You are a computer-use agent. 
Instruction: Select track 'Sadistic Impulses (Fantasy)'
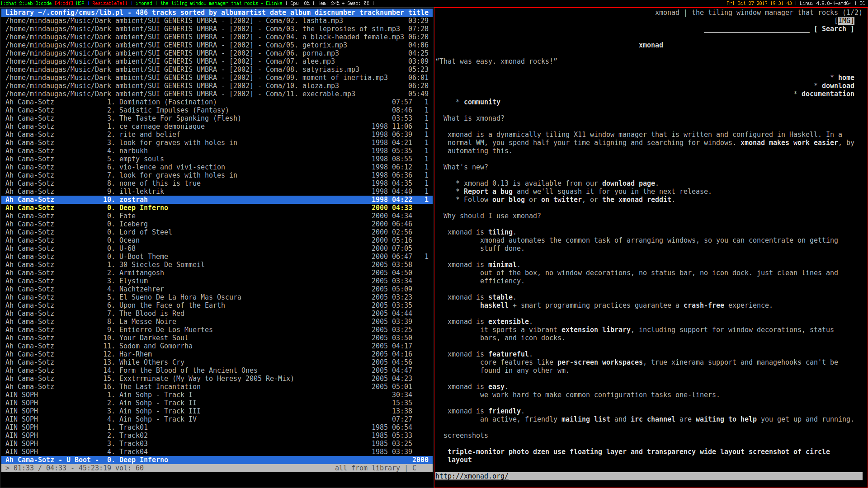coord(217,110)
